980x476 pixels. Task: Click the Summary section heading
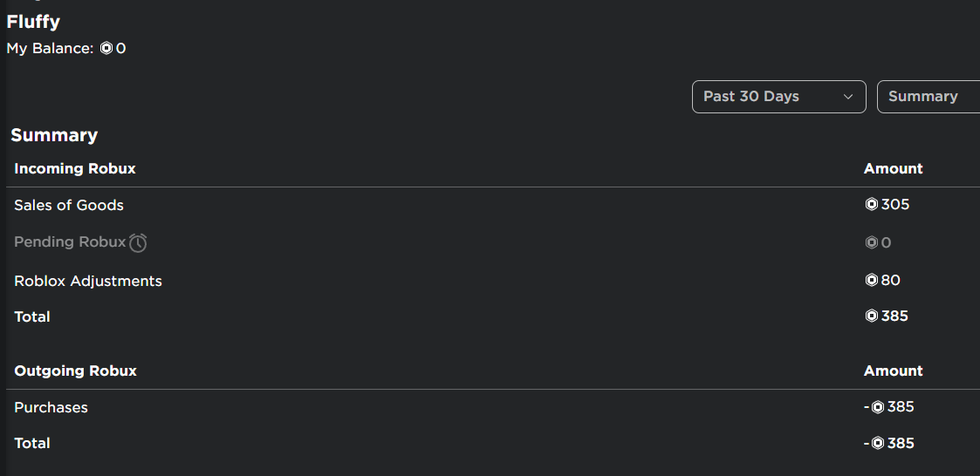54,135
